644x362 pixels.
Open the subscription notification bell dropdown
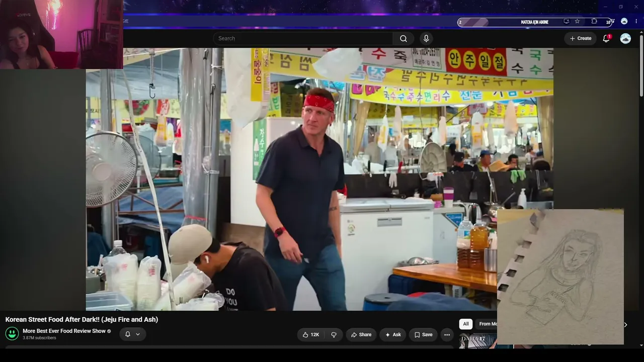point(132,334)
